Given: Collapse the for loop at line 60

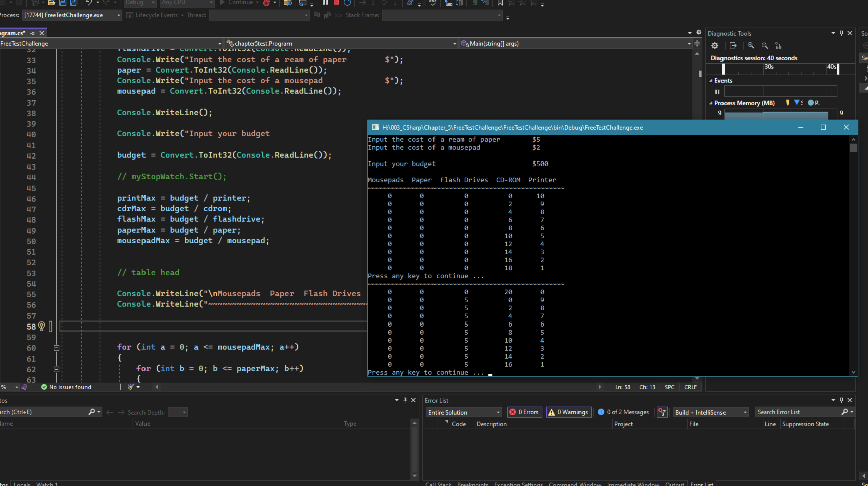Looking at the screenshot, I should 56,348.
